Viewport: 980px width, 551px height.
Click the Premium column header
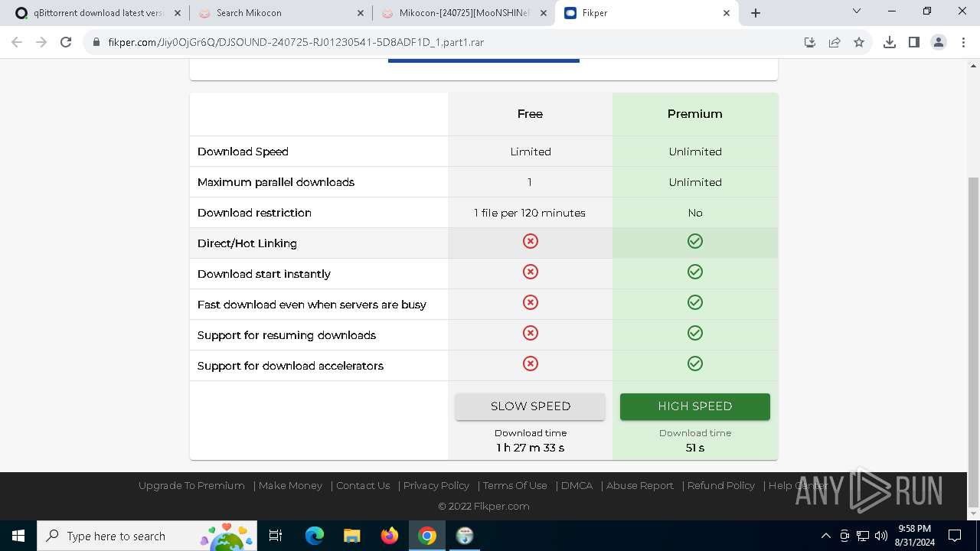pos(694,114)
